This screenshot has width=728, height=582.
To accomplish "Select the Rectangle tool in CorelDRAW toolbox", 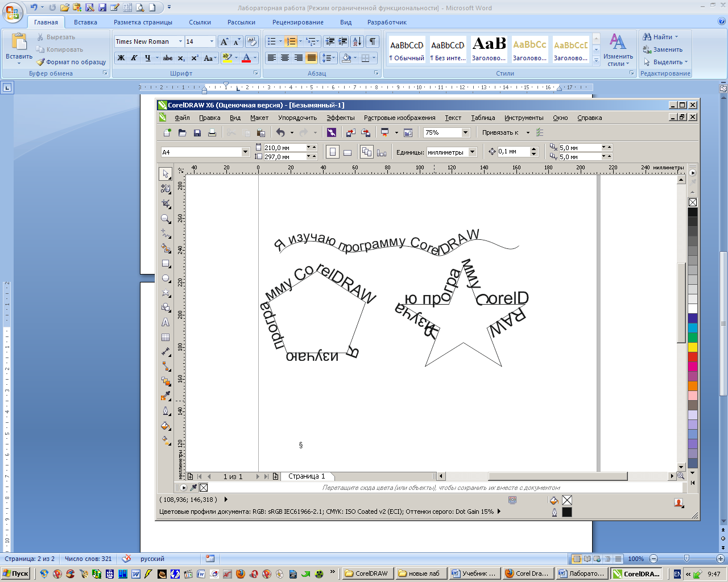I will point(166,264).
